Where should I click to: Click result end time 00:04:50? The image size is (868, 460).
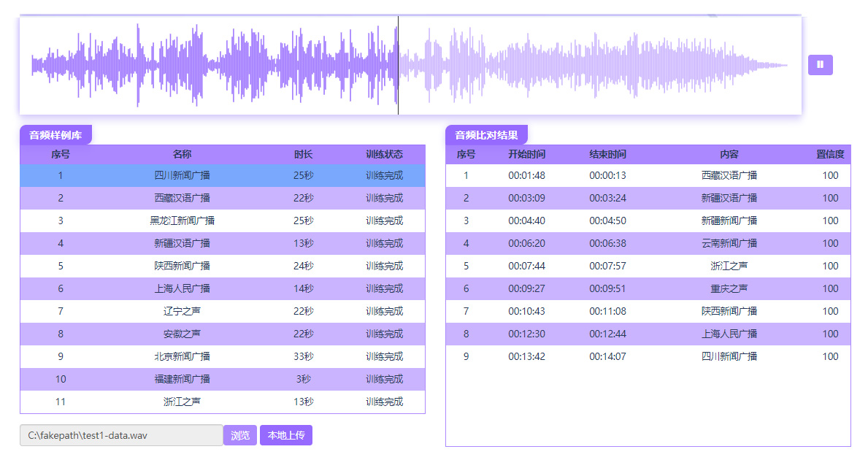(x=607, y=221)
